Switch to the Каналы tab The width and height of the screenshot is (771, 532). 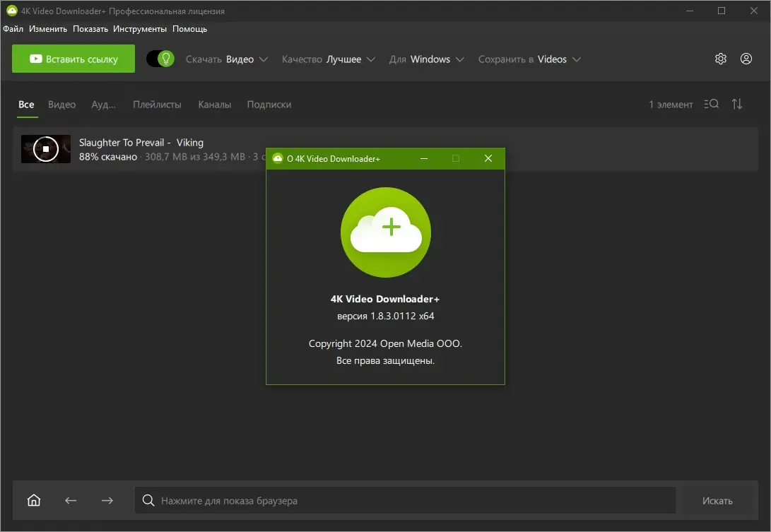click(214, 105)
